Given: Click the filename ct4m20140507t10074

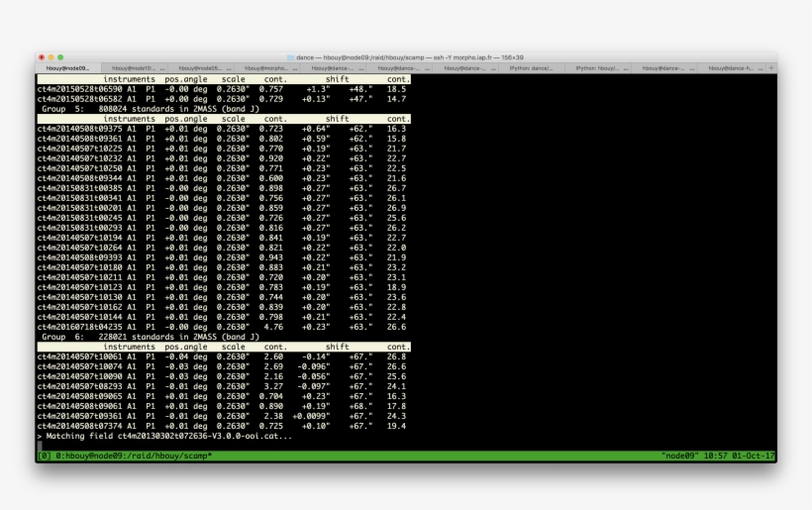Looking at the screenshot, I should pyautogui.click(x=80, y=366).
